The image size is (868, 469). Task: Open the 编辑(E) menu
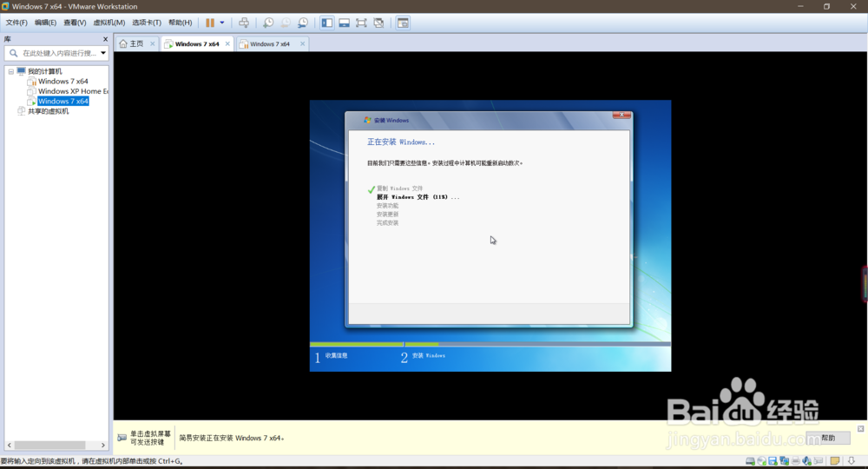coord(45,23)
